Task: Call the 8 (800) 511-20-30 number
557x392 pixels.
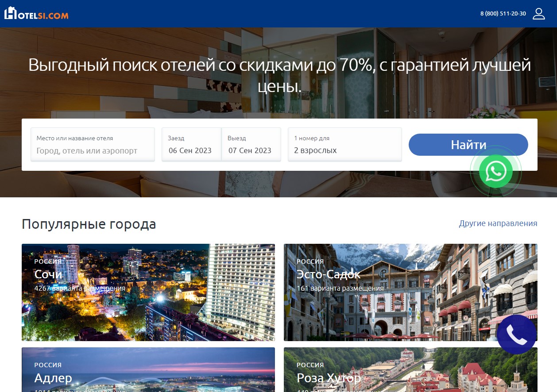Action: click(503, 14)
